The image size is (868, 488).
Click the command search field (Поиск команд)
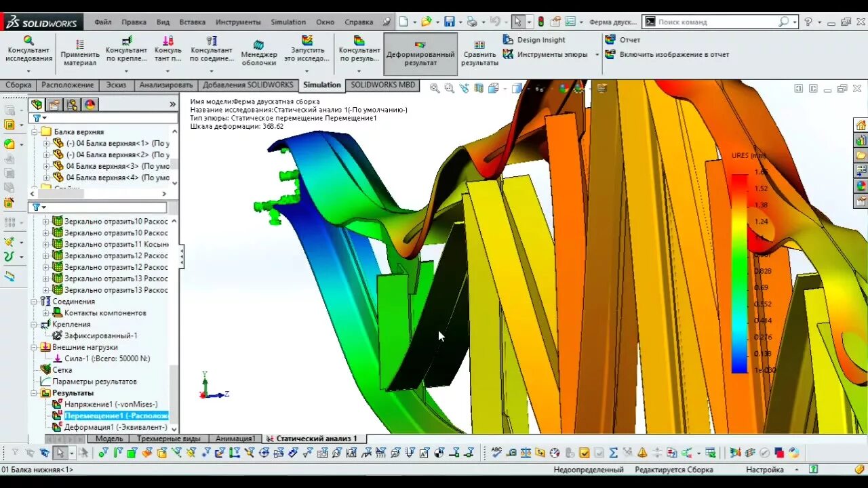pyautogui.click(x=720, y=22)
